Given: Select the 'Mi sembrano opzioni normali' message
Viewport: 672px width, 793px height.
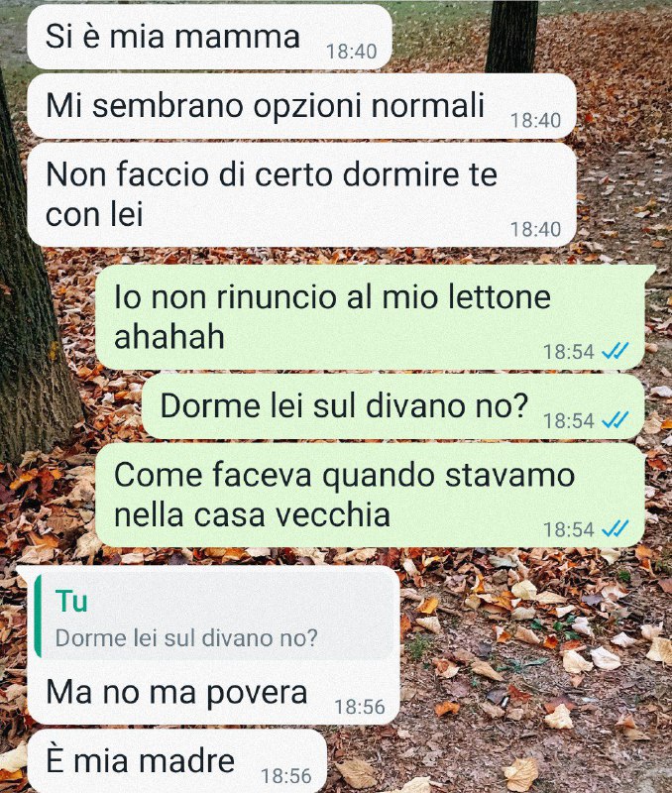Looking at the screenshot, I should coord(302,106).
